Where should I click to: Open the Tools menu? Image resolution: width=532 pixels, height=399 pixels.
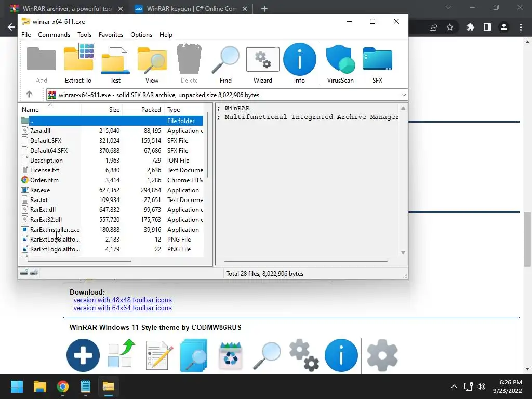[84, 35]
